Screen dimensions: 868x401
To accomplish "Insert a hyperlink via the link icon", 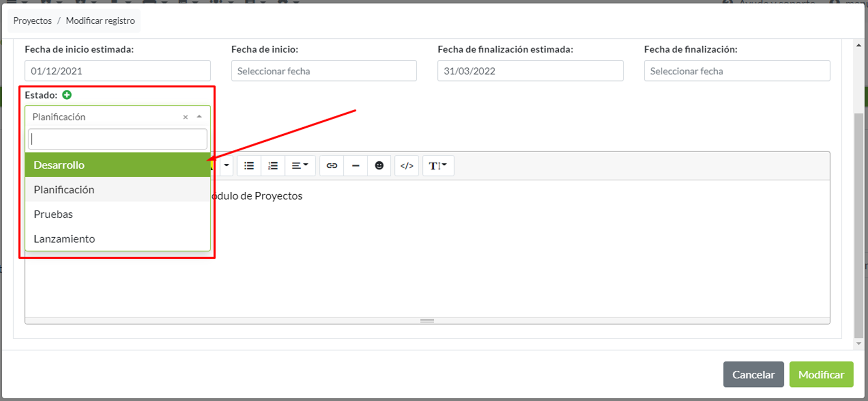I will click(332, 165).
